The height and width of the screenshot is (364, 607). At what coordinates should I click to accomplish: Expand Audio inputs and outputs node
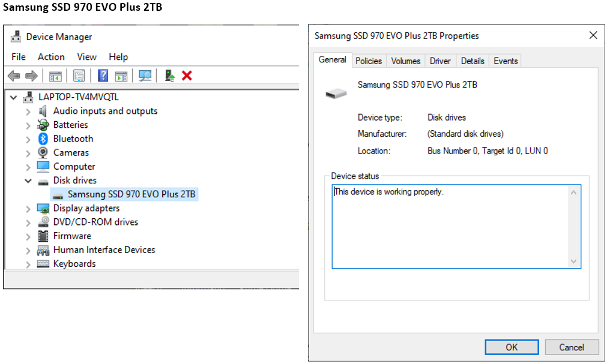click(28, 112)
